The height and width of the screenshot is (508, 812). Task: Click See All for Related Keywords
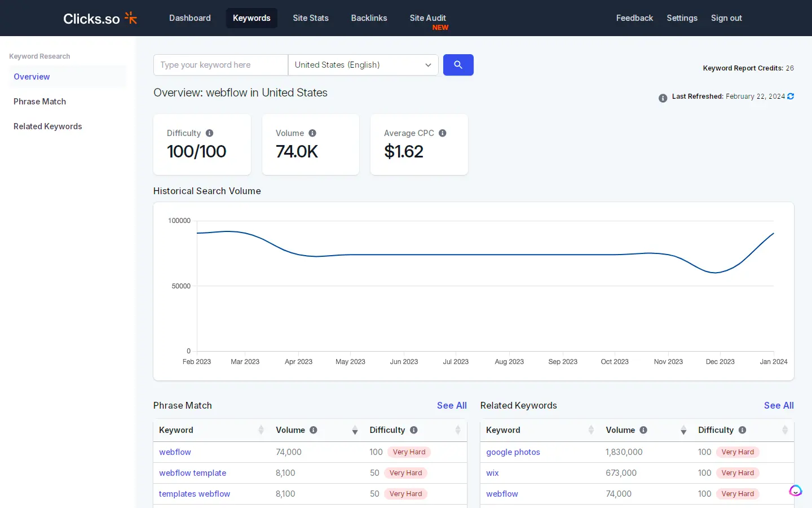[x=779, y=405]
